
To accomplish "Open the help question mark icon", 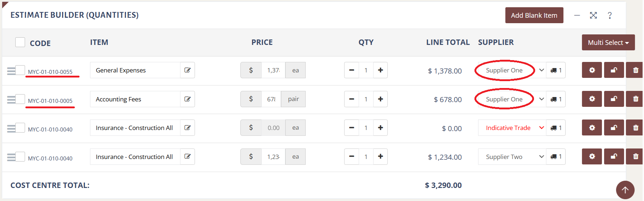I will tap(610, 15).
